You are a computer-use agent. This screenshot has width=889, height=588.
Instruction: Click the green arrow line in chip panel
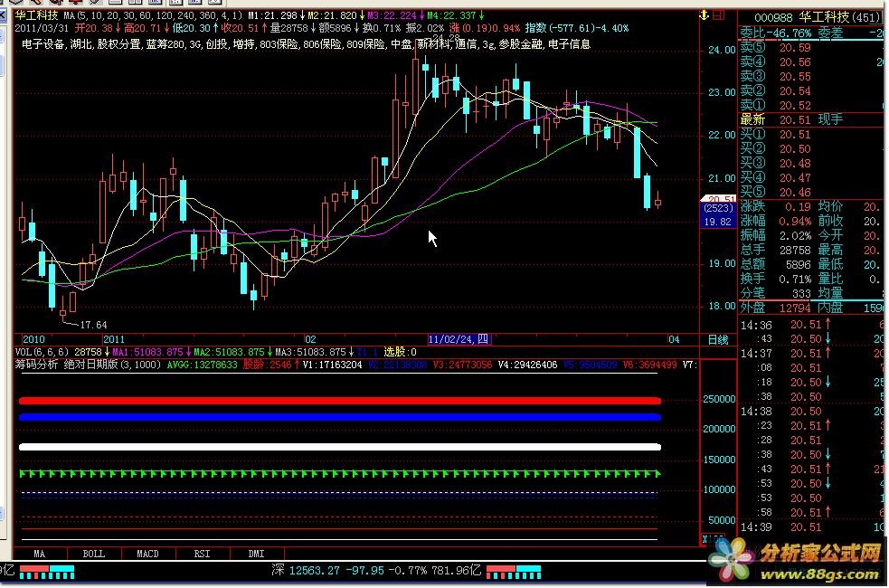pos(340,473)
